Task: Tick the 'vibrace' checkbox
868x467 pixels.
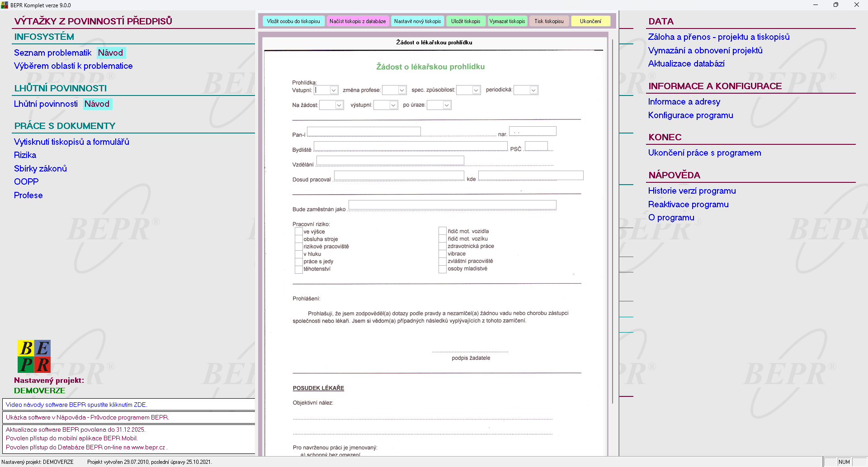Action: (443, 254)
